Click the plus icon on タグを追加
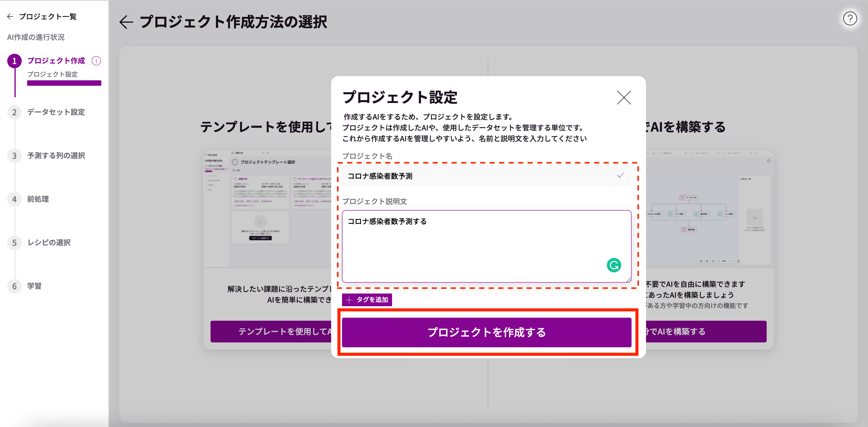Image resolution: width=868 pixels, height=427 pixels. point(349,300)
